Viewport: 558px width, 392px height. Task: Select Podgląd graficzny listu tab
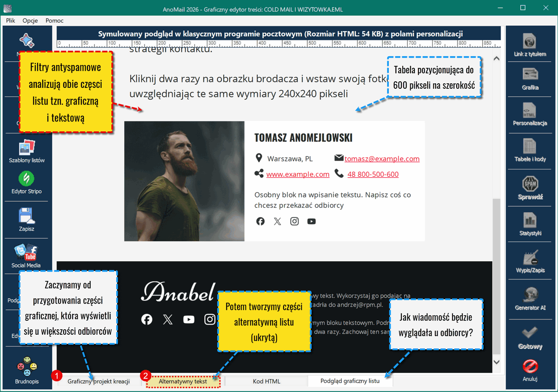pos(350,381)
